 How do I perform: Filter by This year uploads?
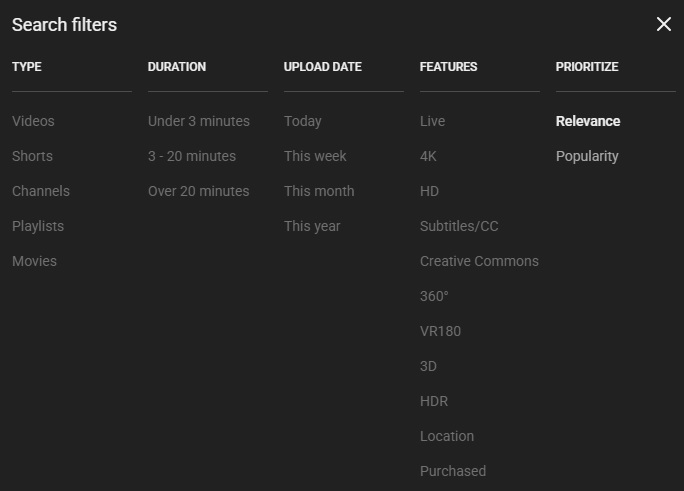point(312,226)
